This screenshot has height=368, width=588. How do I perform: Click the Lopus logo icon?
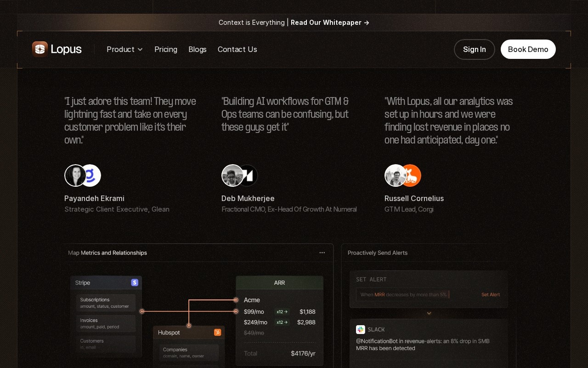40,49
